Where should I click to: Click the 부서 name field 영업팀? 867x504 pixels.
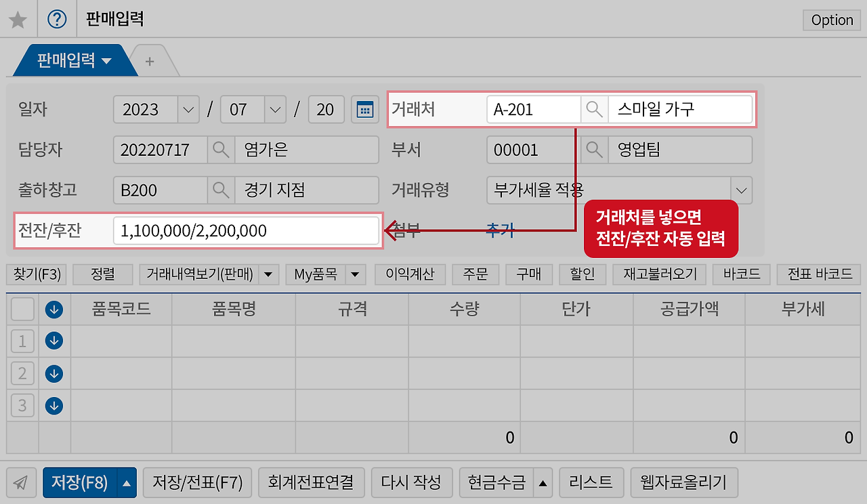click(680, 150)
